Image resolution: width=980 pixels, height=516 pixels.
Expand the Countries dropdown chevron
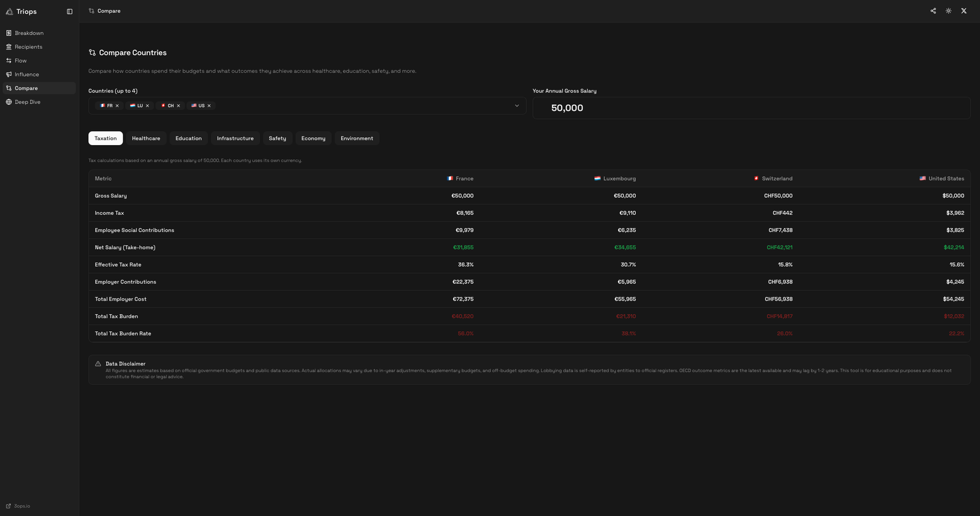516,106
